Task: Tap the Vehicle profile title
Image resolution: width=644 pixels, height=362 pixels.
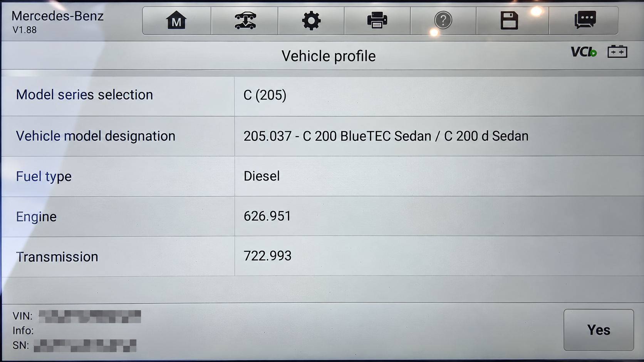Action: point(329,56)
